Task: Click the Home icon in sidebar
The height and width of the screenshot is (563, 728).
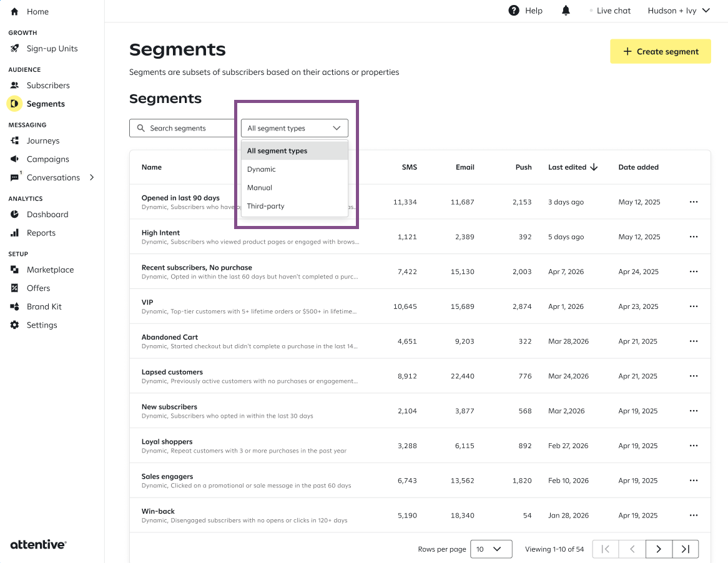Action: (14, 12)
